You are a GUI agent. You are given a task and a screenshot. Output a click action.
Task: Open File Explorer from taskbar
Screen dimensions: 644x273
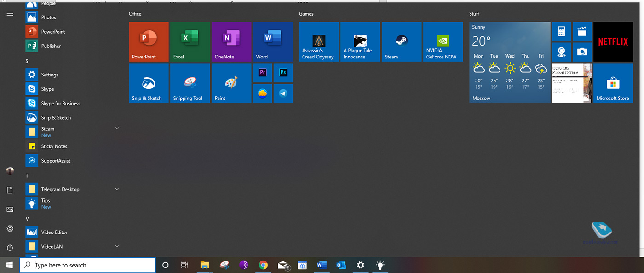(205, 265)
